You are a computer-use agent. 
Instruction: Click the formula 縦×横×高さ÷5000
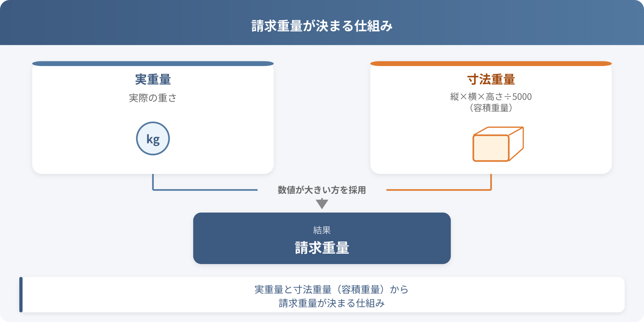491,97
